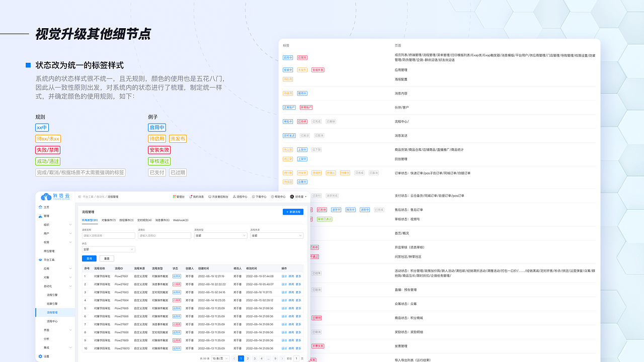Click the 查询 search button
This screenshot has height=362, width=644.
coord(89,258)
